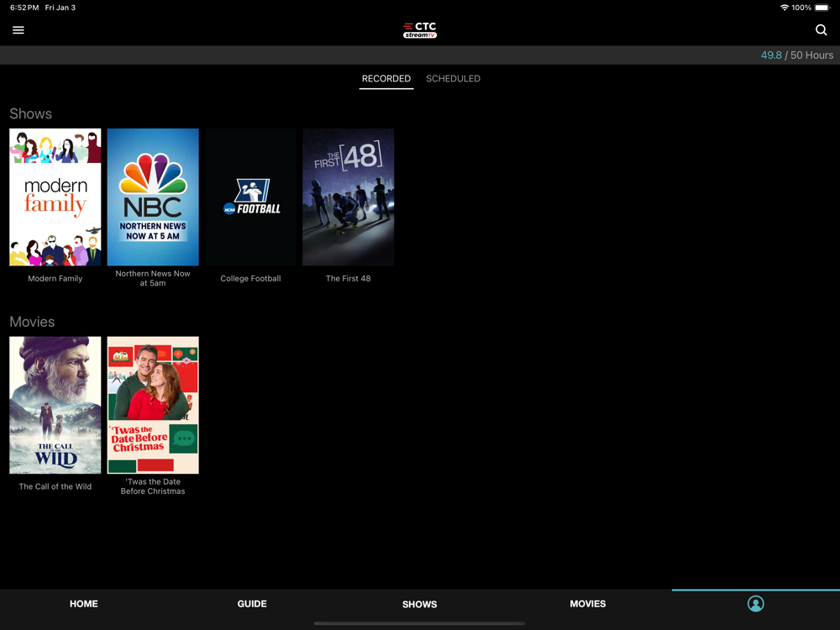
Task: Select the 'College Football' title text
Action: tap(250, 279)
